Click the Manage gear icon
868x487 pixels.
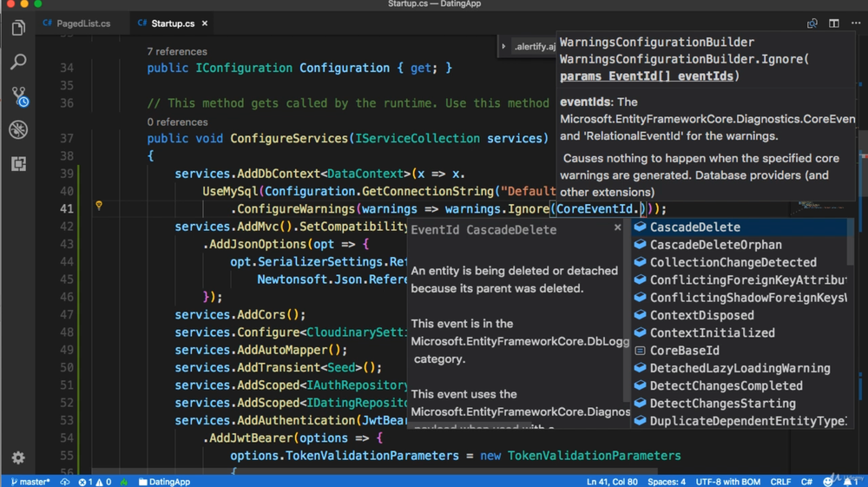coord(18,457)
